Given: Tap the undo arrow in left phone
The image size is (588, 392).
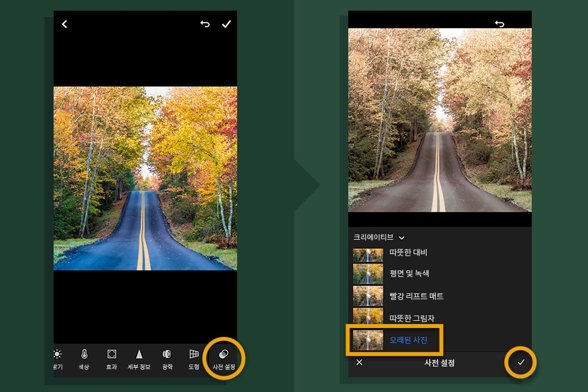Looking at the screenshot, I should 204,24.
